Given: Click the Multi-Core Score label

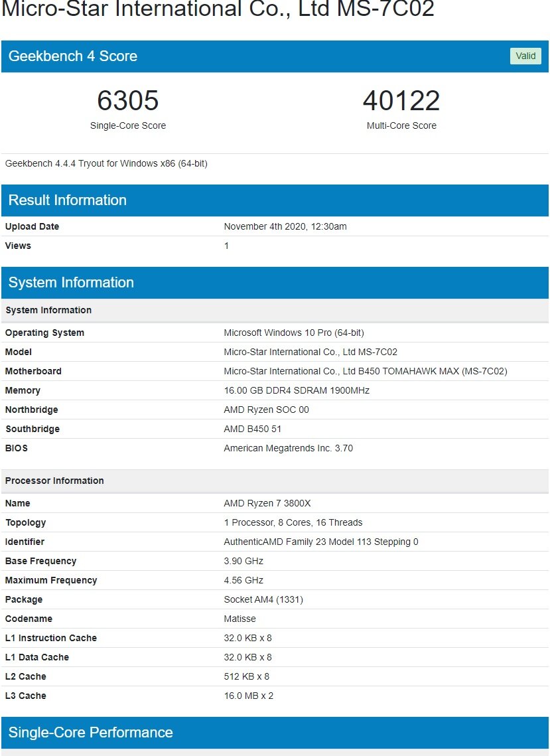Looking at the screenshot, I should click(401, 125).
